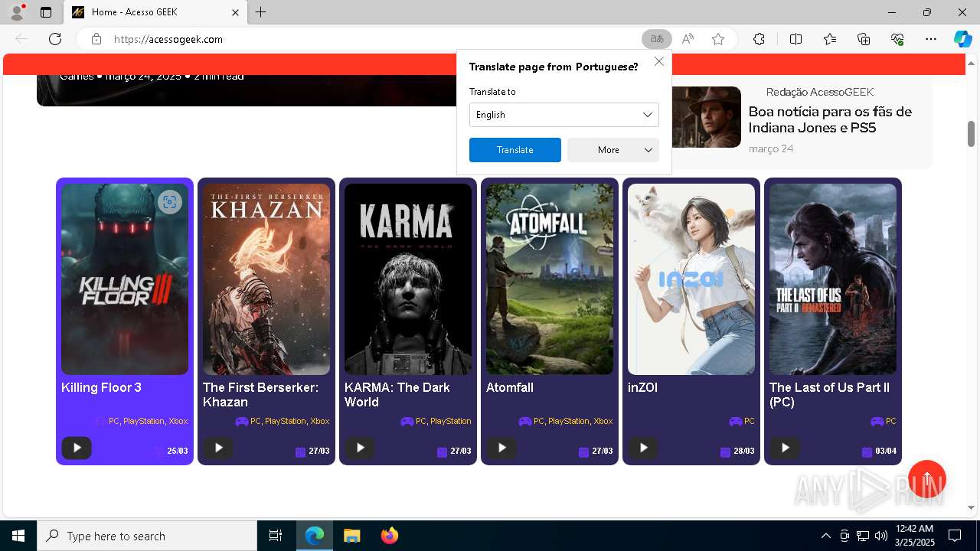Open the tab actions menu icon
Screen dimensions: 980x551
[46, 12]
